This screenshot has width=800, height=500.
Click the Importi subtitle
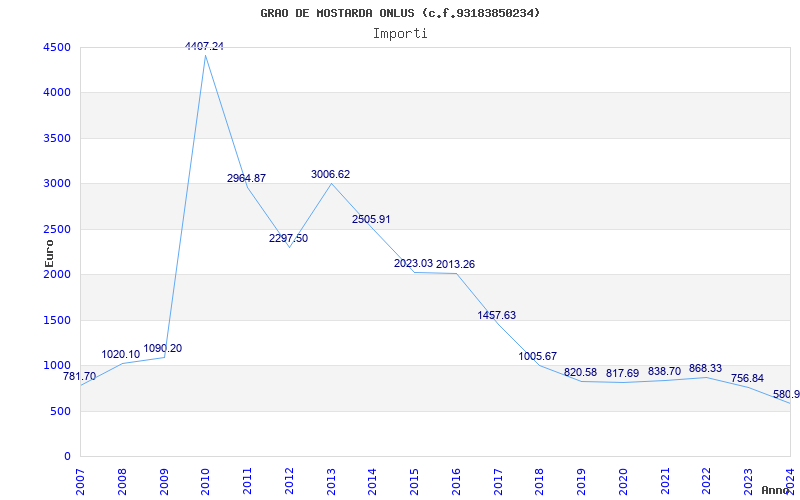click(400, 34)
